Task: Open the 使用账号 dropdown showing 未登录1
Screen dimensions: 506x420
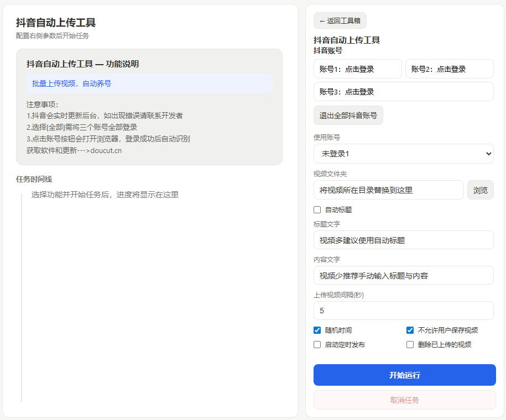Action: tap(403, 154)
